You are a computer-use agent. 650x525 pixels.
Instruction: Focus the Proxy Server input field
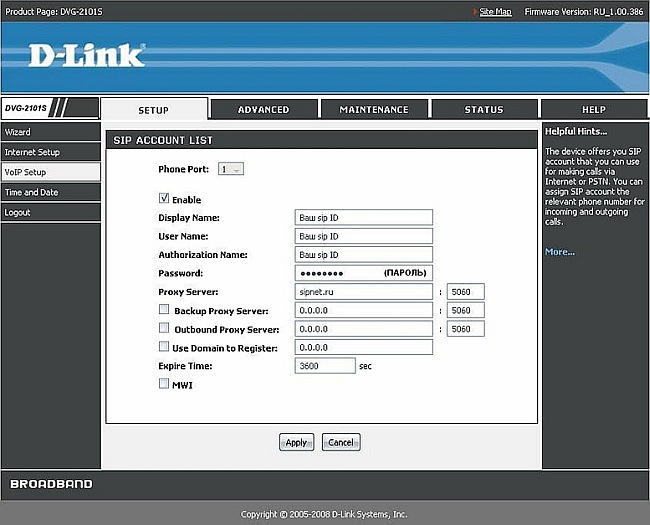click(x=364, y=292)
